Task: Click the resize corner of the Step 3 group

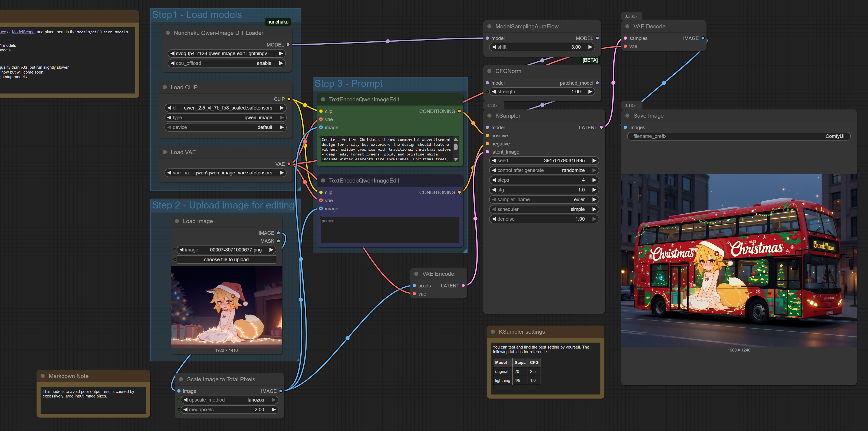Action: click(465, 251)
